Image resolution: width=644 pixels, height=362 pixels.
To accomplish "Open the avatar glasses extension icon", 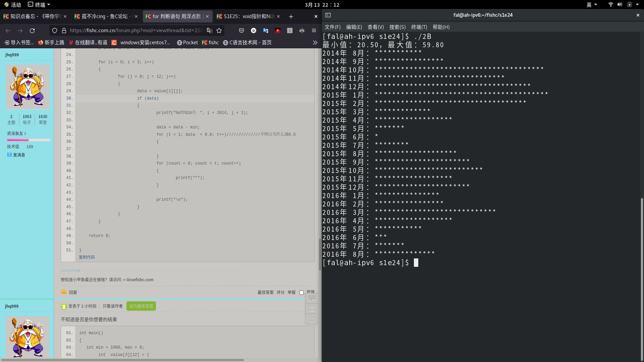I will click(302, 31).
